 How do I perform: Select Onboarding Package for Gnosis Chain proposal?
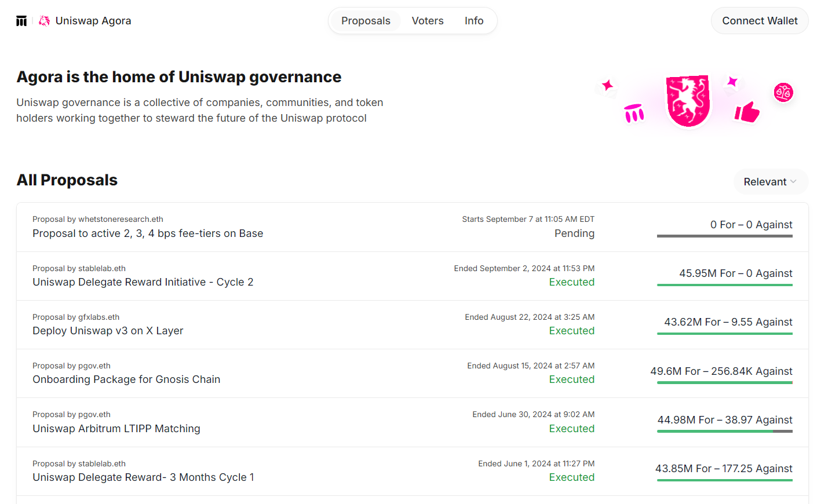(126, 379)
